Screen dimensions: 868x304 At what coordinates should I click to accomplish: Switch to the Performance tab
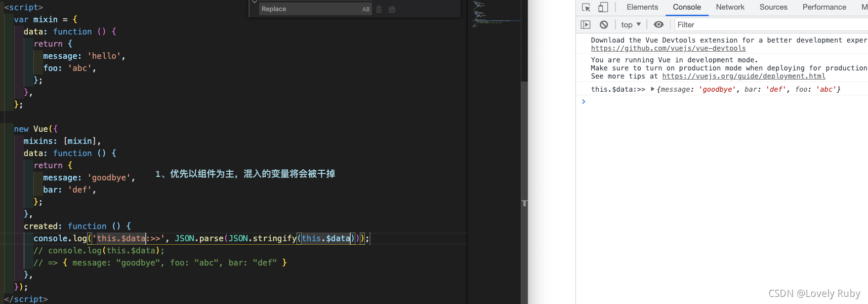(x=824, y=7)
